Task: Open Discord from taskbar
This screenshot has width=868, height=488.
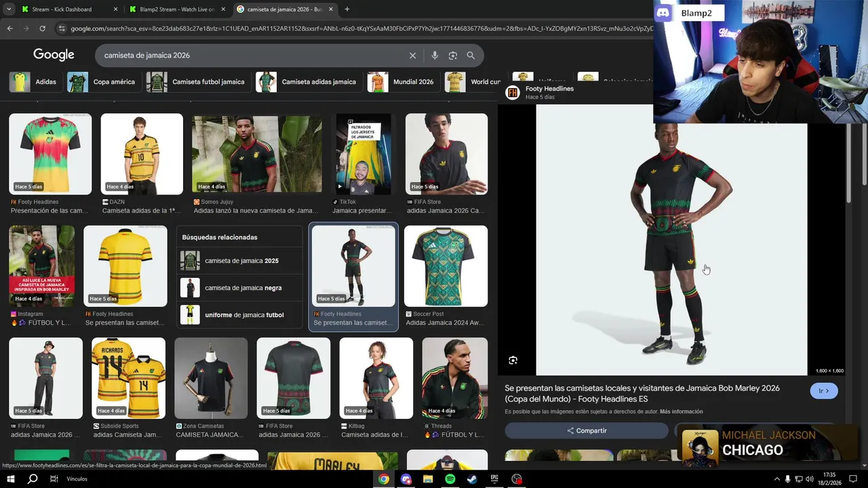Action: [406, 479]
